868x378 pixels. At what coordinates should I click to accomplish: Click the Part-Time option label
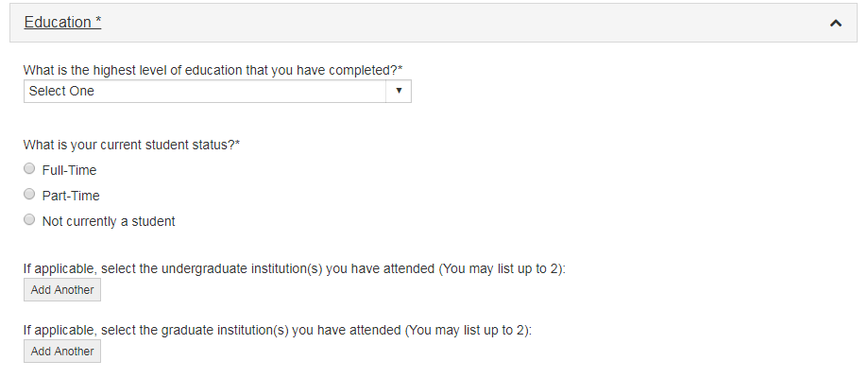[x=71, y=196]
